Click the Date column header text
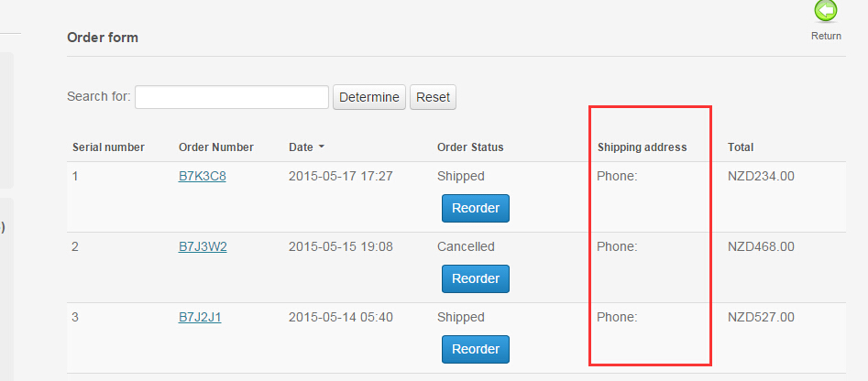The height and width of the screenshot is (381, 868). pyautogui.click(x=301, y=147)
